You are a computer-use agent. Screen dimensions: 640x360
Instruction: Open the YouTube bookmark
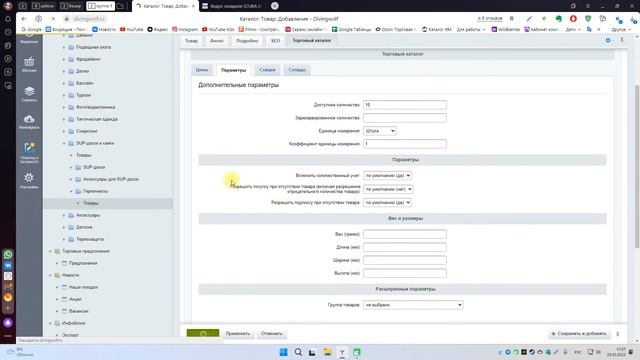point(131,29)
